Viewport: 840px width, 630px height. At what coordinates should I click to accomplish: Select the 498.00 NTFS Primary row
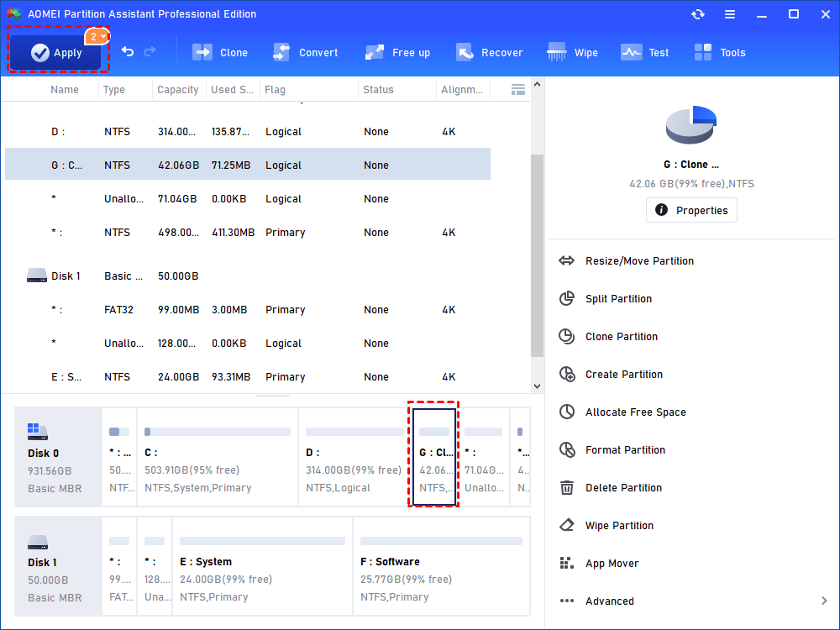[248, 233]
